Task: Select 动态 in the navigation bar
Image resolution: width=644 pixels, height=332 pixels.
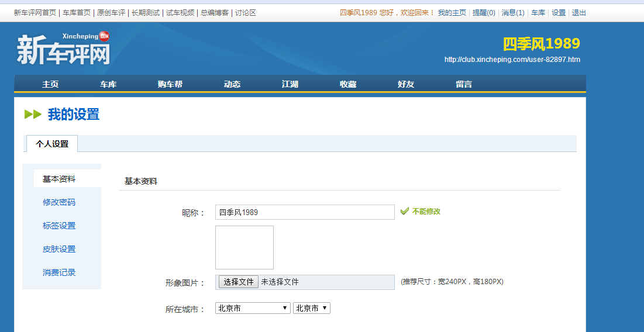Action: (x=232, y=85)
